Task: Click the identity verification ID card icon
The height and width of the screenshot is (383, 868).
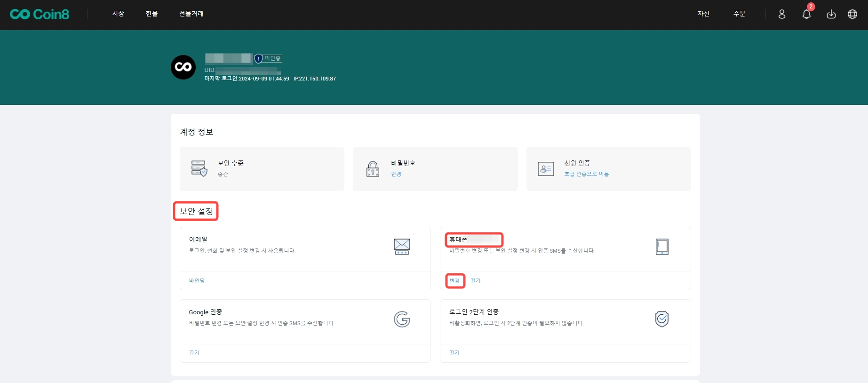Action: click(546, 169)
